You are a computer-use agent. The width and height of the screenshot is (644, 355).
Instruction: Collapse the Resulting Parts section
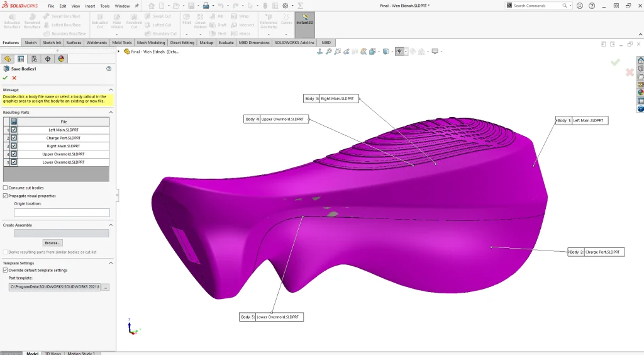111,112
